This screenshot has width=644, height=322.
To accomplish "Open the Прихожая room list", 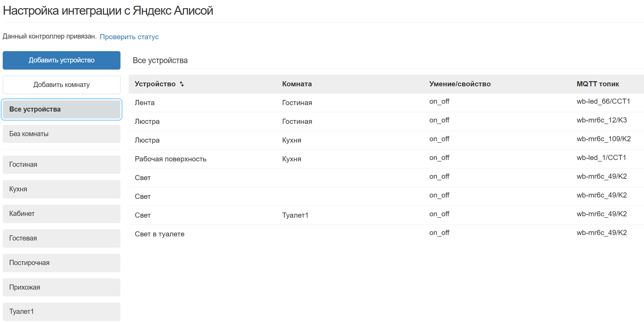I will tap(61, 288).
